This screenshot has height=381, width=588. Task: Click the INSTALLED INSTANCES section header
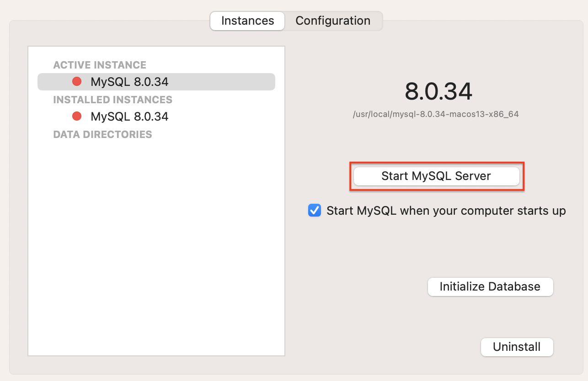113,100
